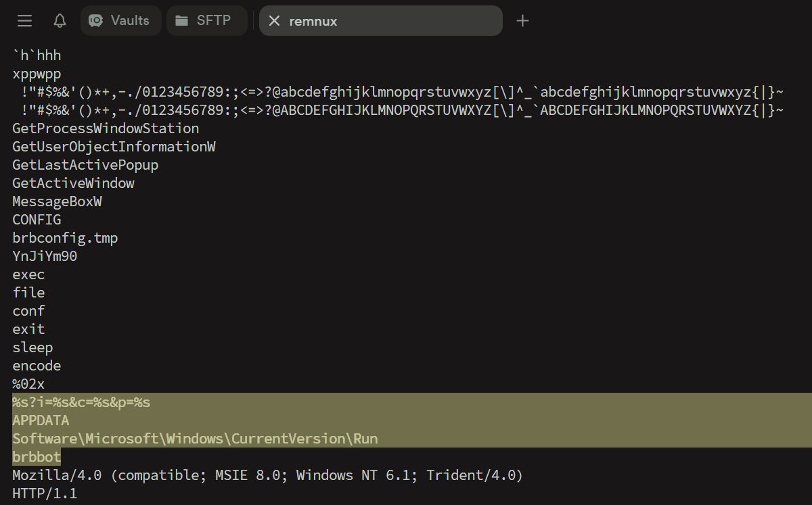The width and height of the screenshot is (812, 505).
Task: Click the highlighted brbbot text
Action: pyautogui.click(x=37, y=457)
